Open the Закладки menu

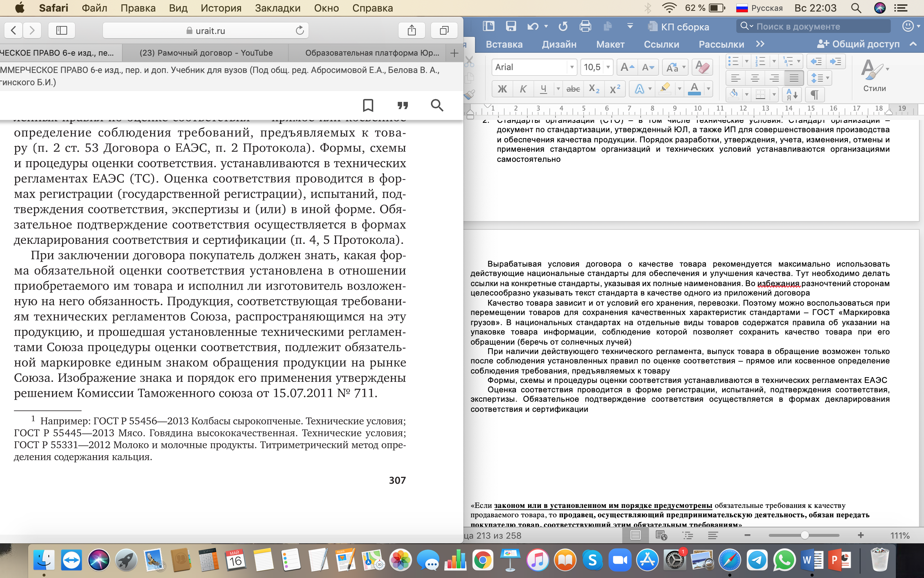point(278,8)
